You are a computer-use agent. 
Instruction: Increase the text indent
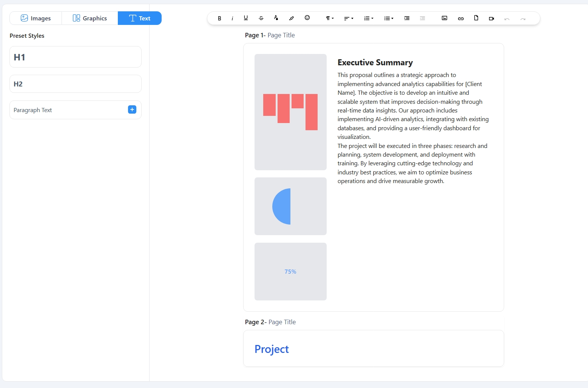pyautogui.click(x=407, y=18)
